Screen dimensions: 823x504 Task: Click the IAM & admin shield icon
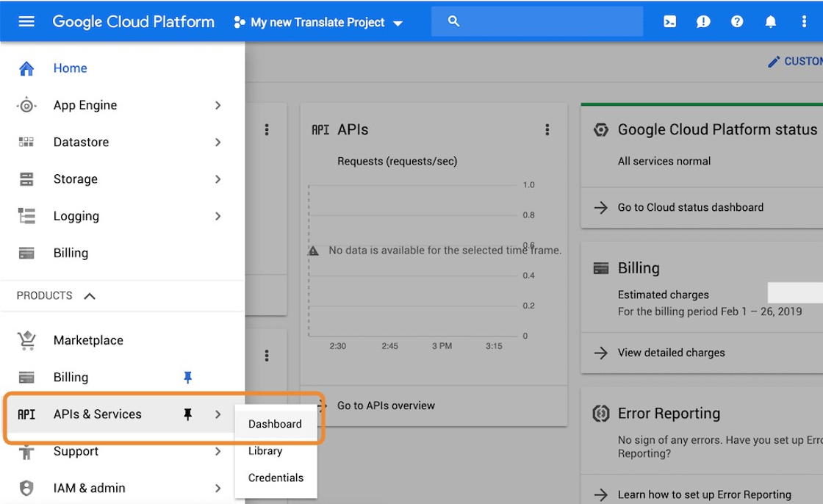pos(26,489)
